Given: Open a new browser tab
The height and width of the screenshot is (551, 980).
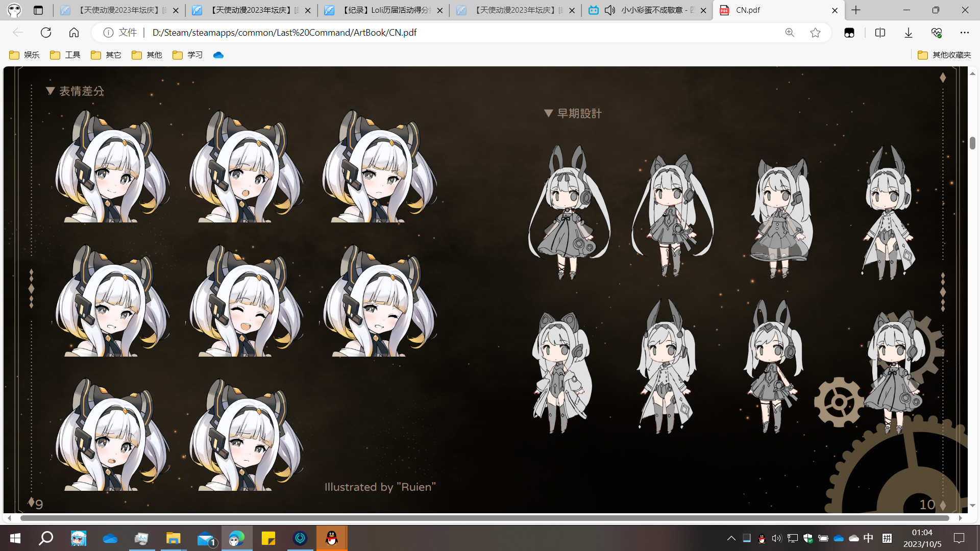Looking at the screenshot, I should [856, 10].
